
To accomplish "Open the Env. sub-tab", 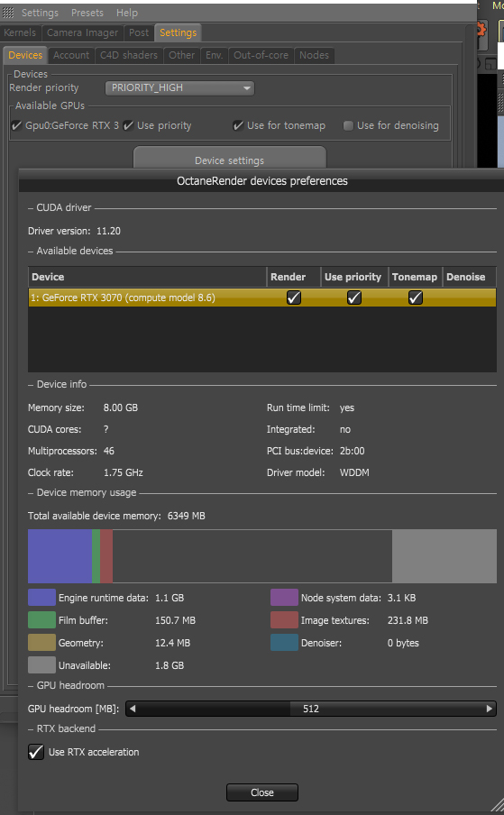I will click(214, 55).
